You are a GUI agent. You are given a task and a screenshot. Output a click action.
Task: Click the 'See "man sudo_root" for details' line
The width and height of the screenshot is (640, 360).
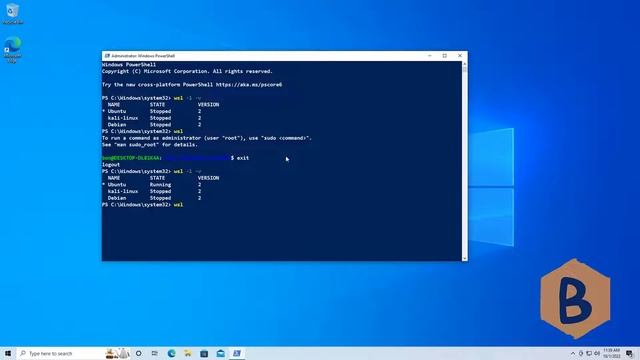150,145
